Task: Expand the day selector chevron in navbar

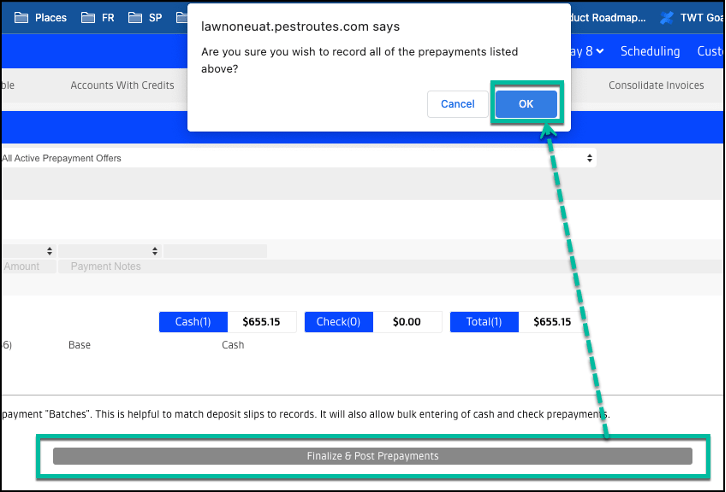Action: 599,51
